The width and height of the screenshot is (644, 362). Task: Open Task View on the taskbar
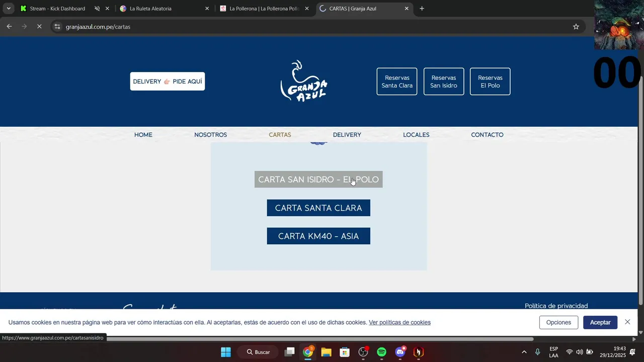(x=289, y=352)
